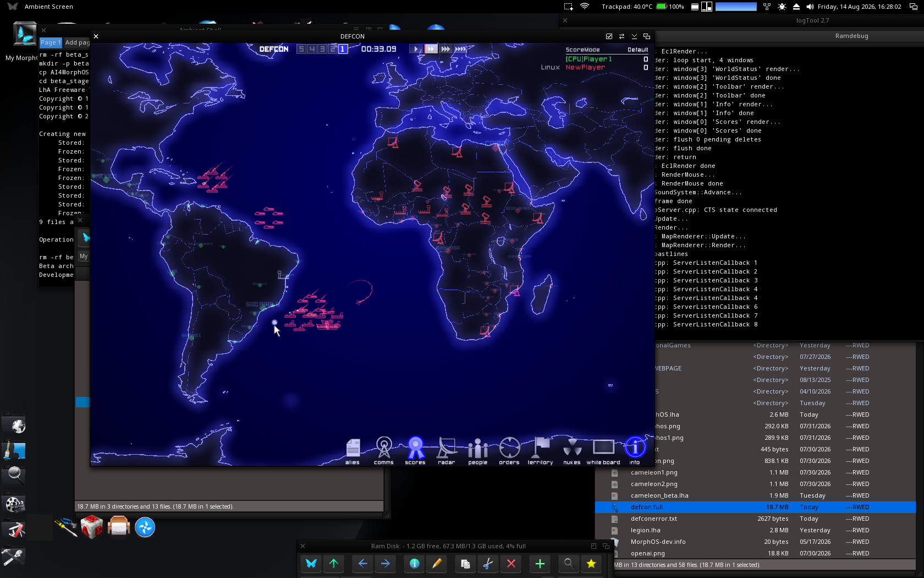This screenshot has height=578, width=924.
Task: Open the Ambient Screen menu title
Action: (x=48, y=7)
